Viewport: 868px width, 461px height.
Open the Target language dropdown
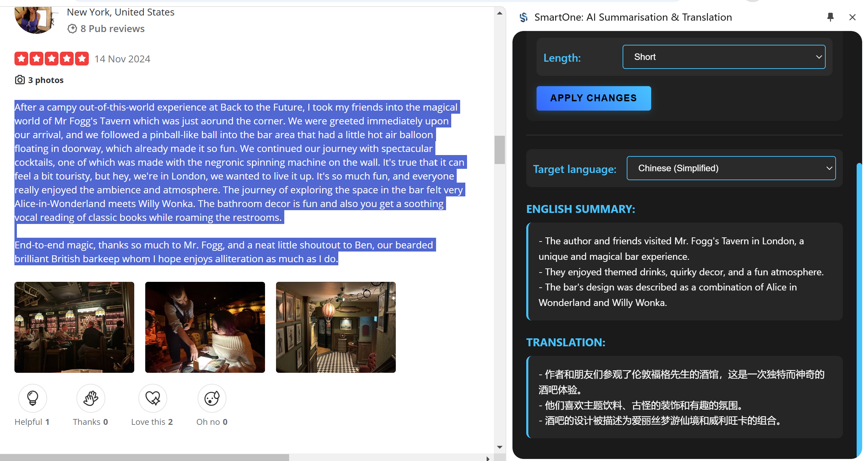click(x=731, y=168)
